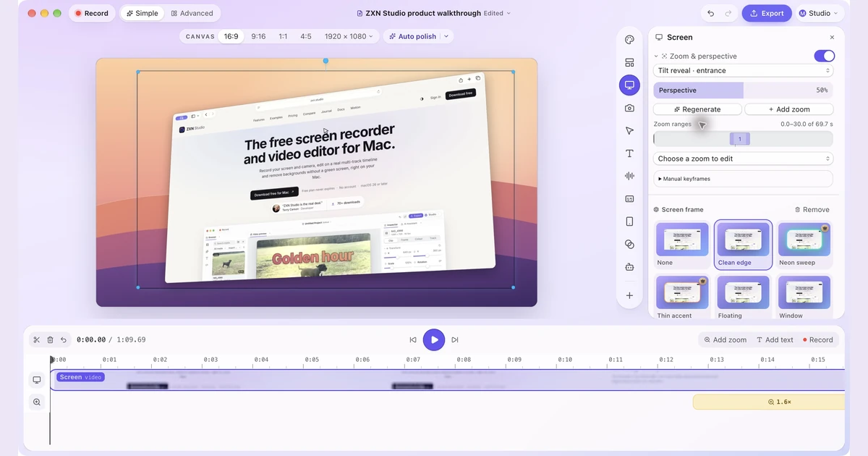Click the rotation handle above the canvas frame

(x=325, y=61)
